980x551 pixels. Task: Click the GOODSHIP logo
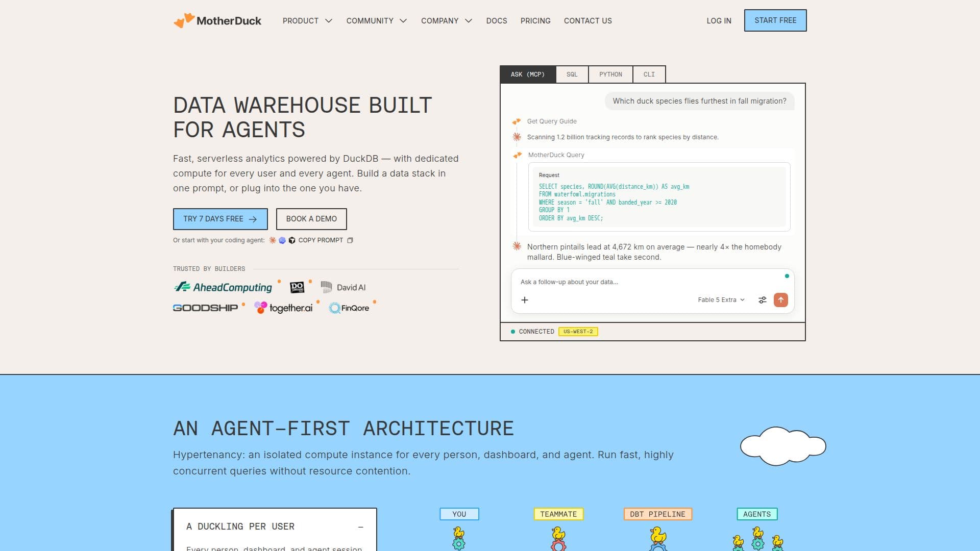coord(205,308)
